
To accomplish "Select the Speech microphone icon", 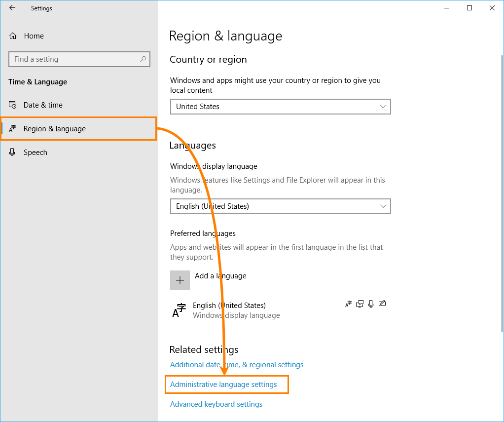I will 12,152.
